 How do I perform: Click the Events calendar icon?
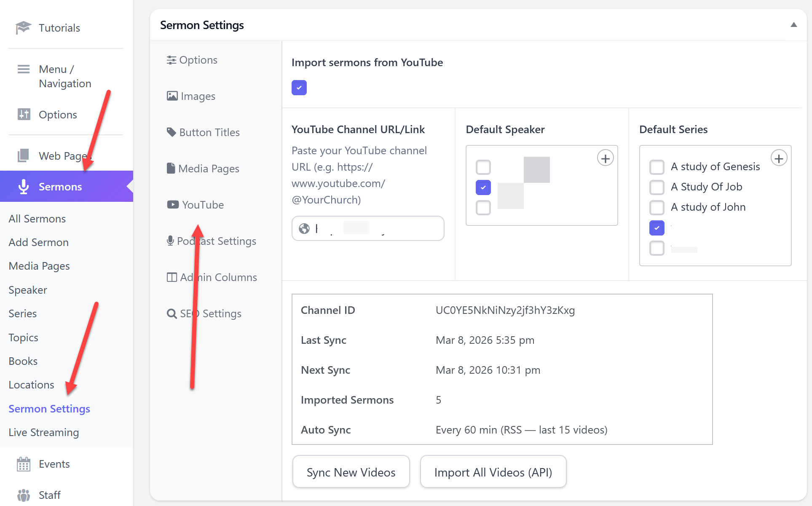[x=23, y=464]
